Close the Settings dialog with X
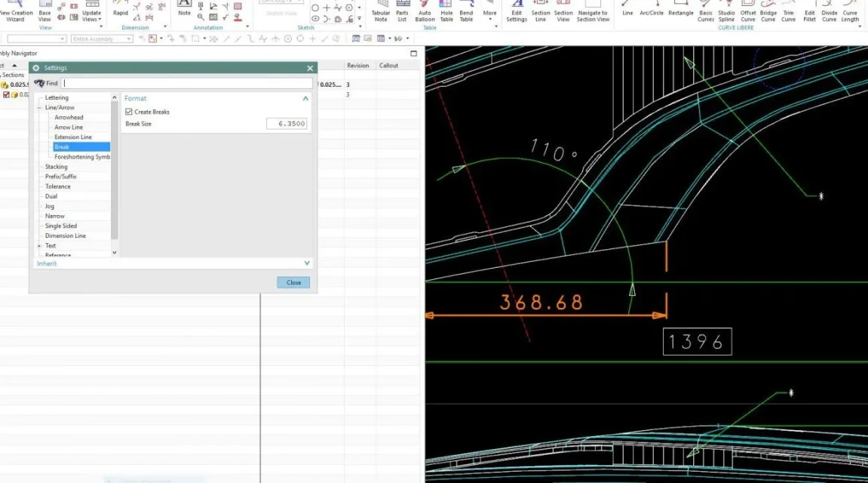Screen dimensions: 868x483 pos(310,68)
